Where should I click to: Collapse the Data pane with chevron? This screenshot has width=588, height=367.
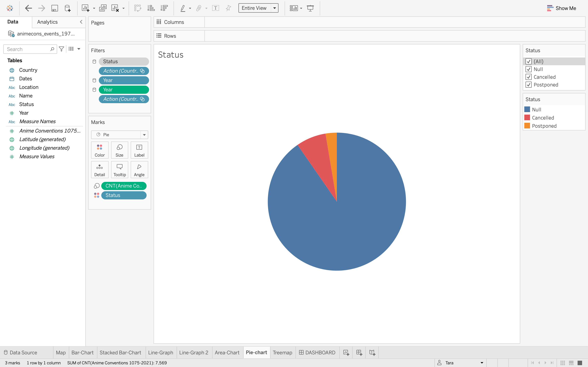coord(81,22)
